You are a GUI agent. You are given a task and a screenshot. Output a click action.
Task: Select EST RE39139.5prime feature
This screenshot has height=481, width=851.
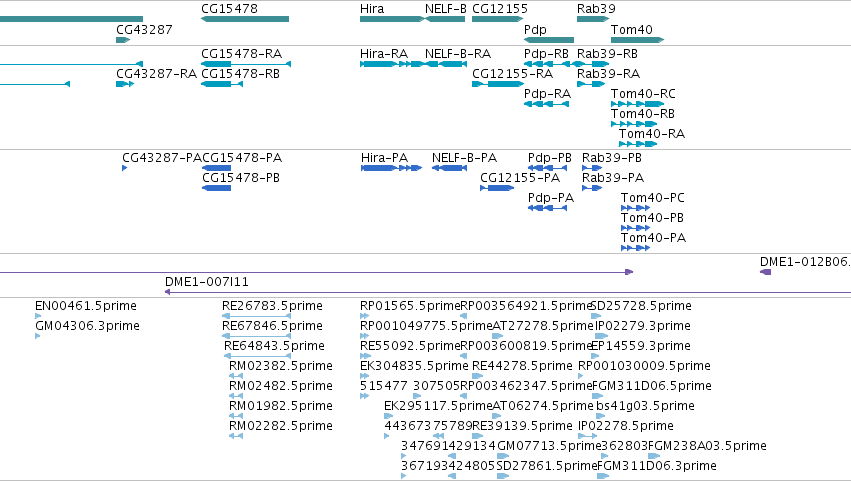(x=478, y=437)
